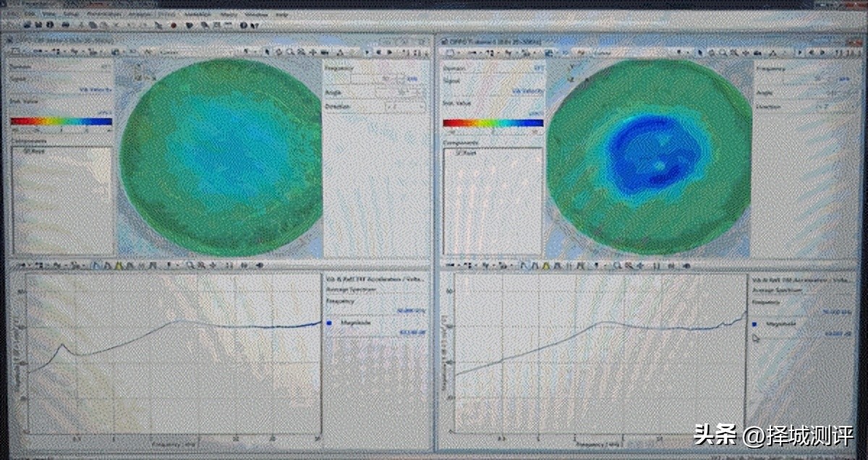Toggle Magnitude legend marker in right spectrum panel
This screenshot has height=460, width=868.
(755, 325)
